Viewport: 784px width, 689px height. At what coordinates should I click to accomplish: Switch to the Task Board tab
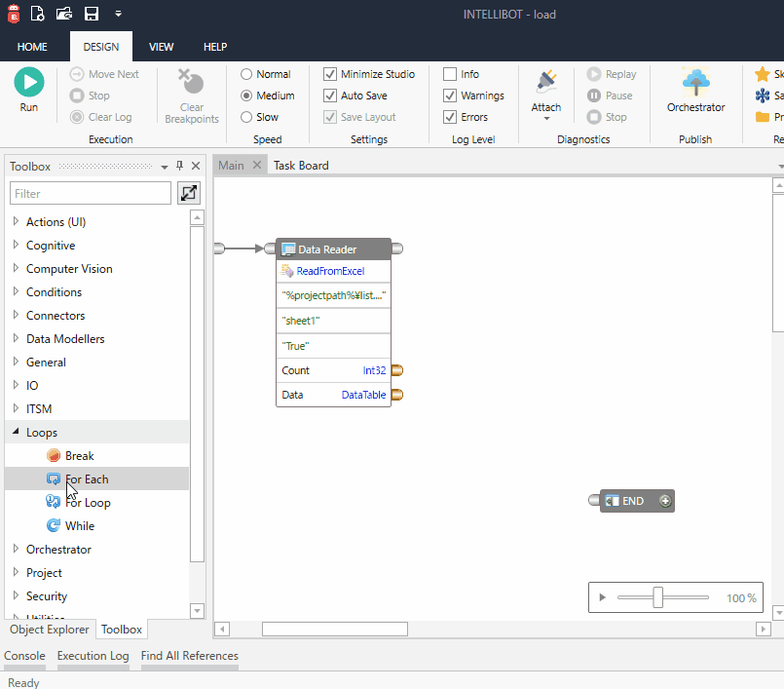(x=300, y=165)
